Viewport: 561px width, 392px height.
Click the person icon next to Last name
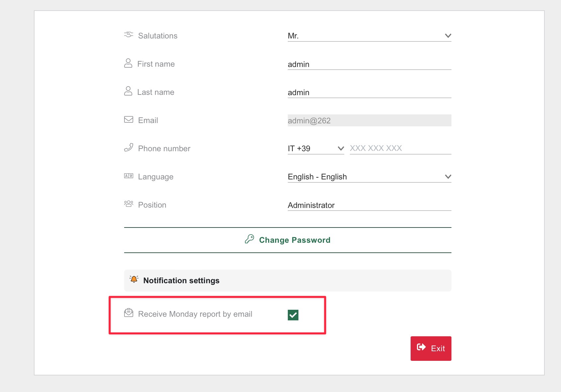coord(128,91)
